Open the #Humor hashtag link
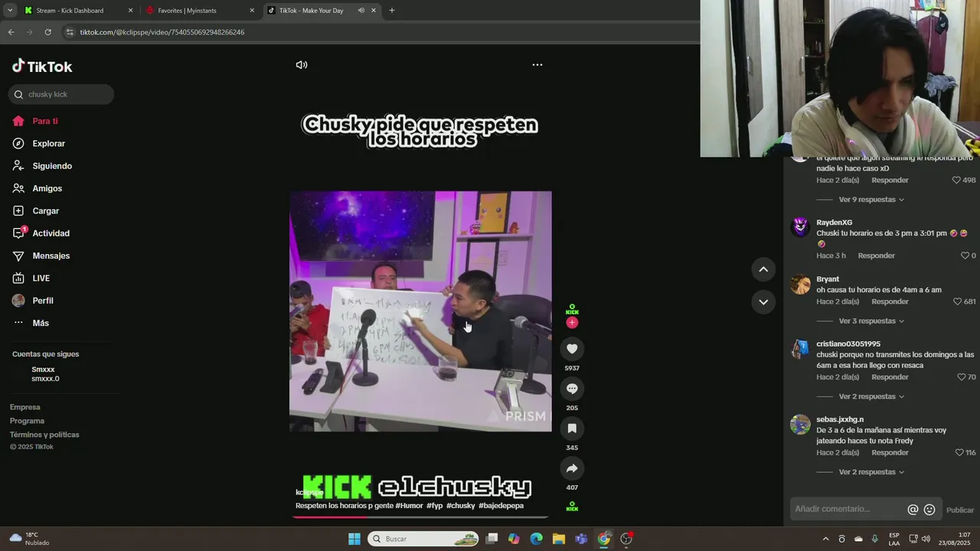The image size is (980, 551). coord(409,506)
